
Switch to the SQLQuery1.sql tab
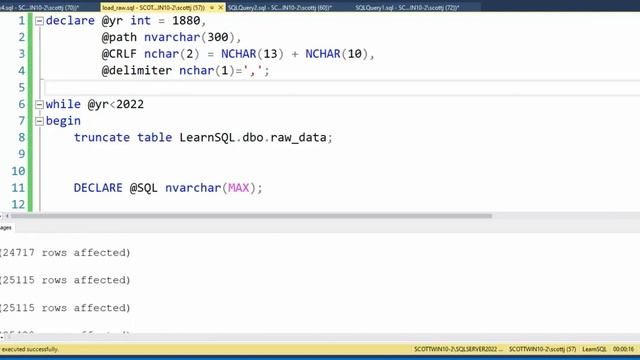point(407,7)
